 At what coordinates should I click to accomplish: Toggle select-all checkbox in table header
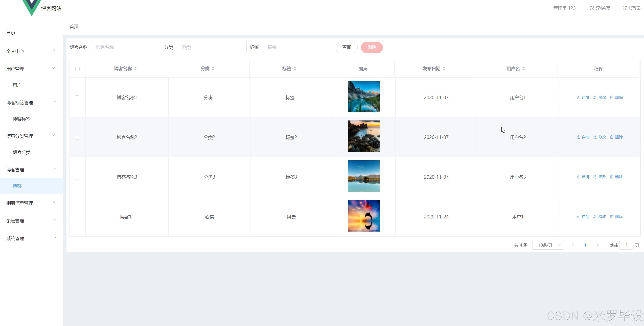point(77,69)
